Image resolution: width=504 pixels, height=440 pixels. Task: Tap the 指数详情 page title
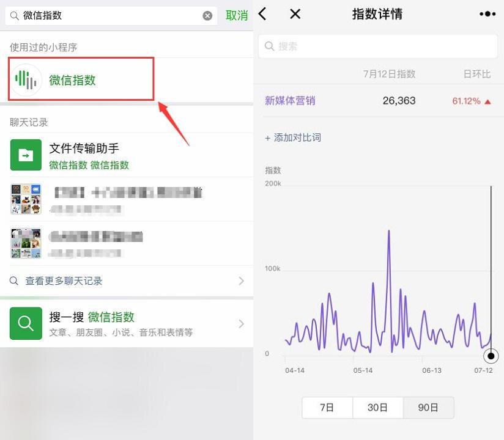[x=377, y=14]
